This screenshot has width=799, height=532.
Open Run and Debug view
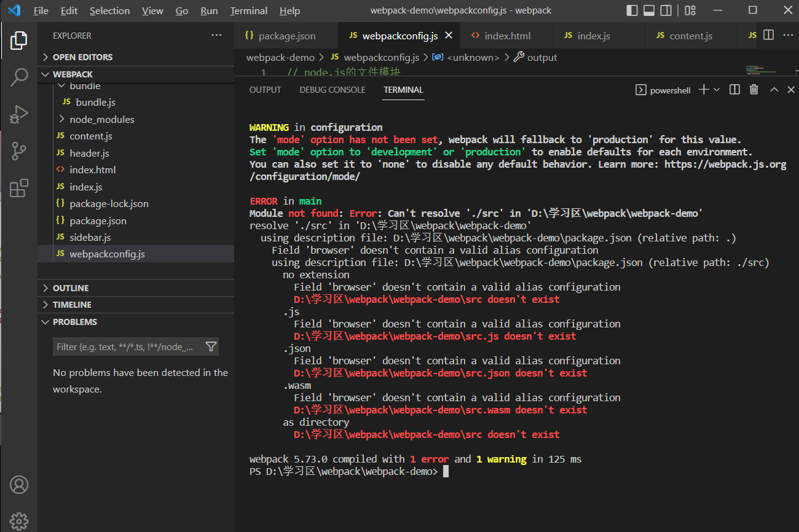click(19, 114)
